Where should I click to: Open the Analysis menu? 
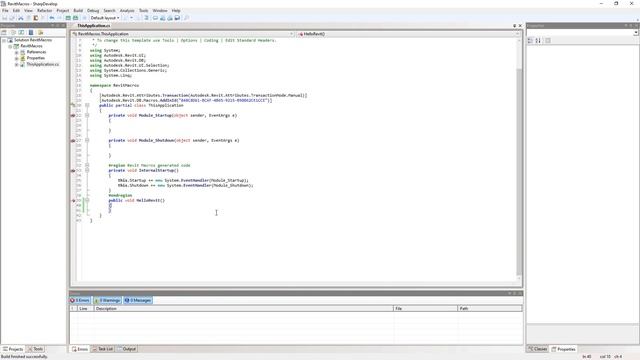(x=127, y=11)
